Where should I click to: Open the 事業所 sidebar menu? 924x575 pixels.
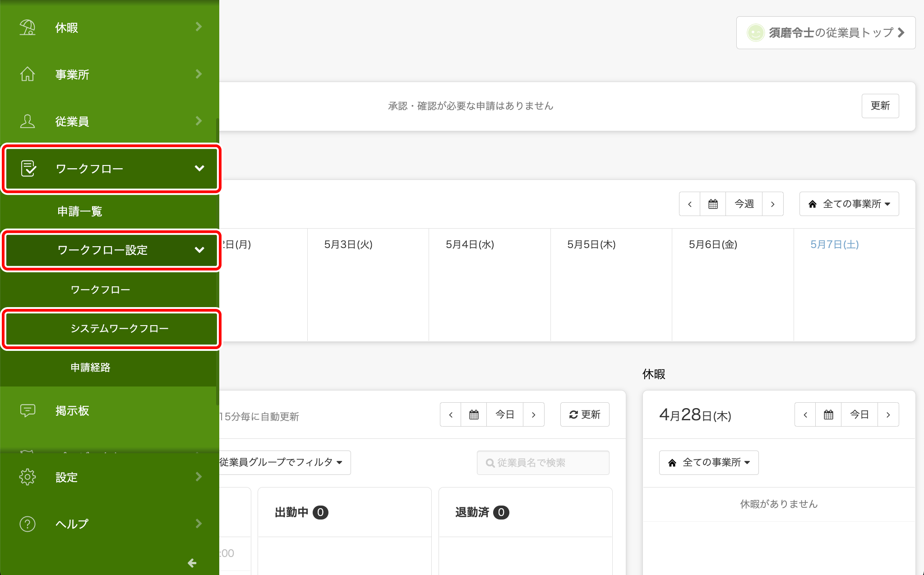coord(110,74)
